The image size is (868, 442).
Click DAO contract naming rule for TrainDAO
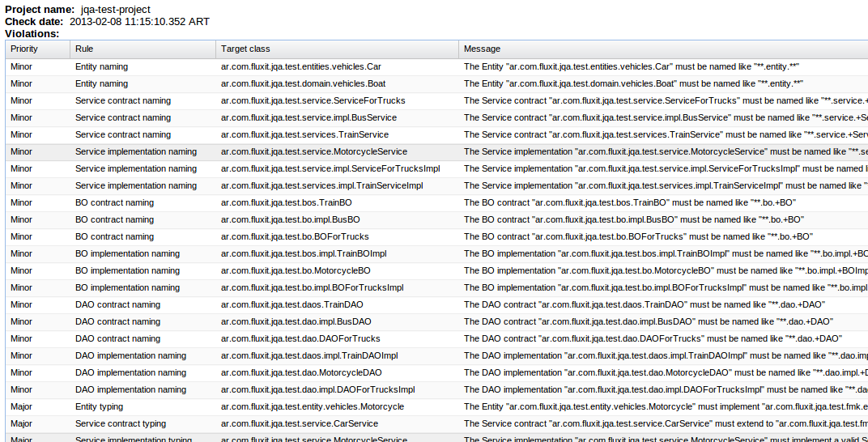[x=118, y=305]
